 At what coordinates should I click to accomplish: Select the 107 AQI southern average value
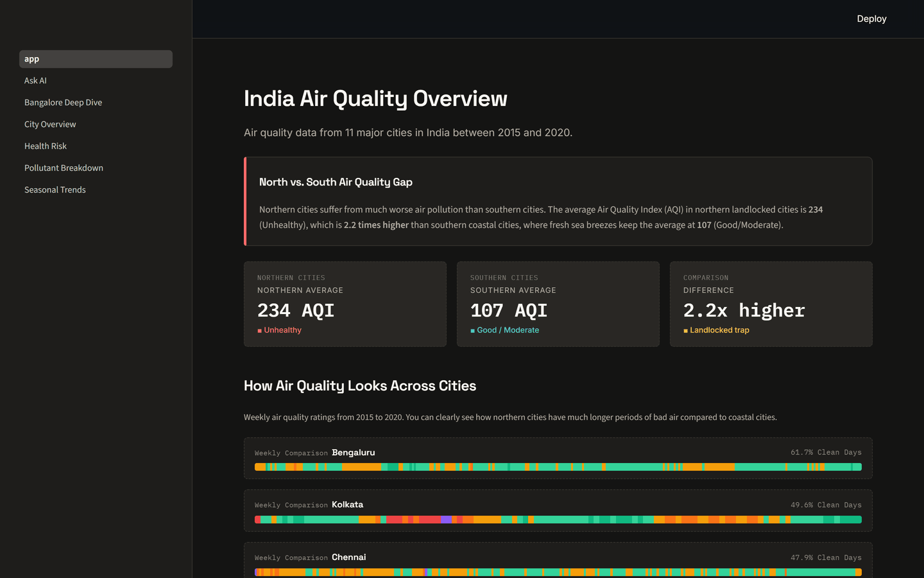pyautogui.click(x=509, y=311)
